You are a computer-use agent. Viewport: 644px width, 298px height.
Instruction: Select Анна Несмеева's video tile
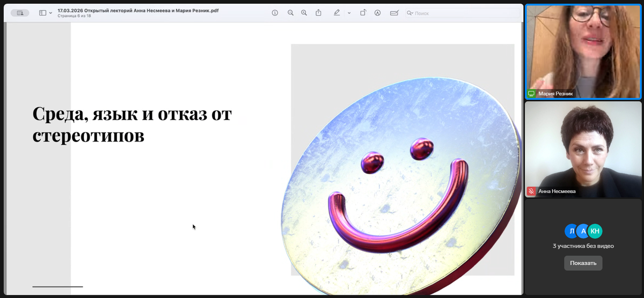click(x=583, y=150)
